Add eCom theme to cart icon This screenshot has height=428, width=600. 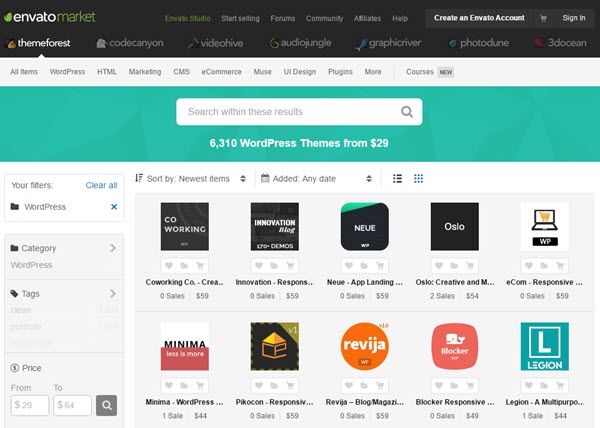[560, 265]
